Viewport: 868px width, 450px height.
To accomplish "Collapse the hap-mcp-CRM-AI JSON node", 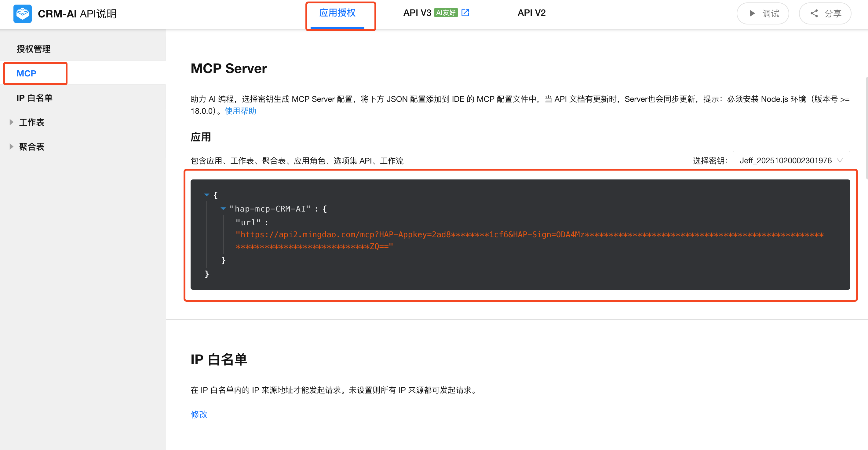I will (223, 209).
